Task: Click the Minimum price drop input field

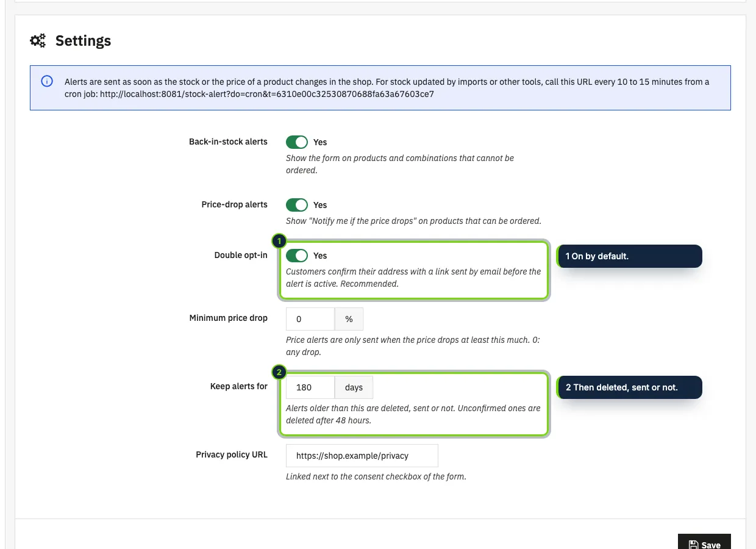Action: (310, 319)
